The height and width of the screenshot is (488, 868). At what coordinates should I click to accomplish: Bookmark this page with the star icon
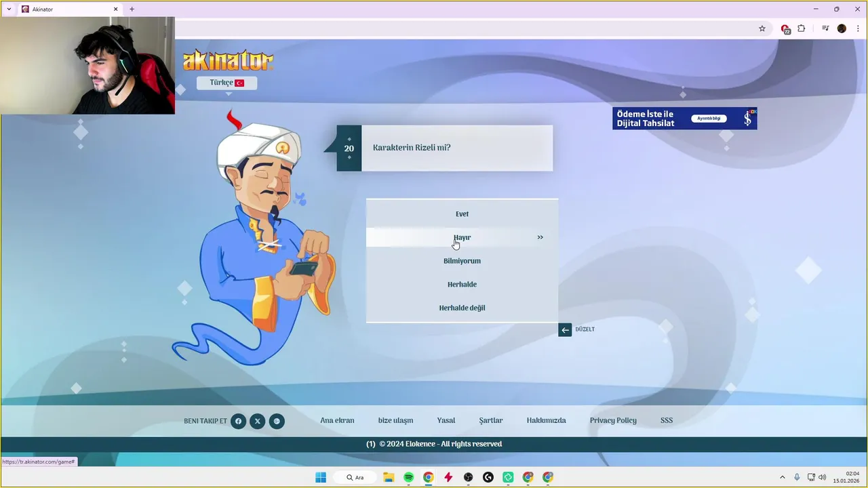point(762,28)
